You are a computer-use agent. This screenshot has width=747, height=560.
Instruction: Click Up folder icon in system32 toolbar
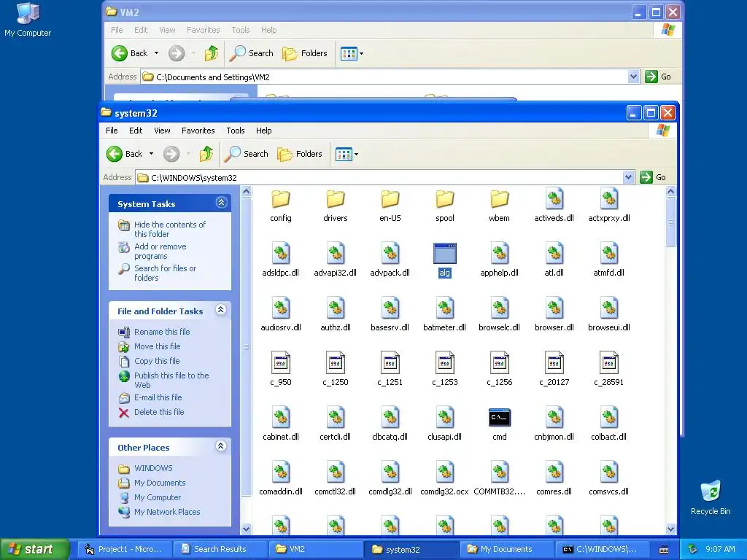pos(206,154)
